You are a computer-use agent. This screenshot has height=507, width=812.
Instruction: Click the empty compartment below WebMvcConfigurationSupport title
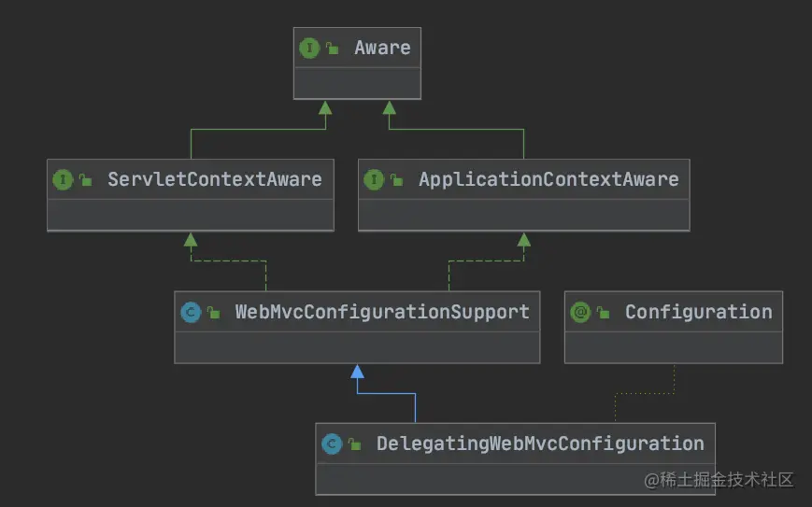(357, 347)
